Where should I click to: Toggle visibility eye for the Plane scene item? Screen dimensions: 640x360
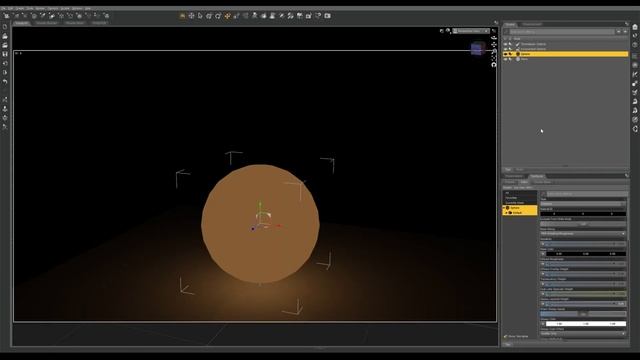coord(505,59)
